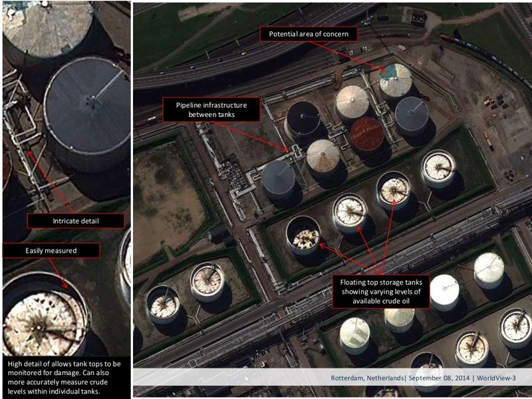Click the teal-stained tank top in main image
The height and width of the screenshot is (399, 532).
(395, 80)
